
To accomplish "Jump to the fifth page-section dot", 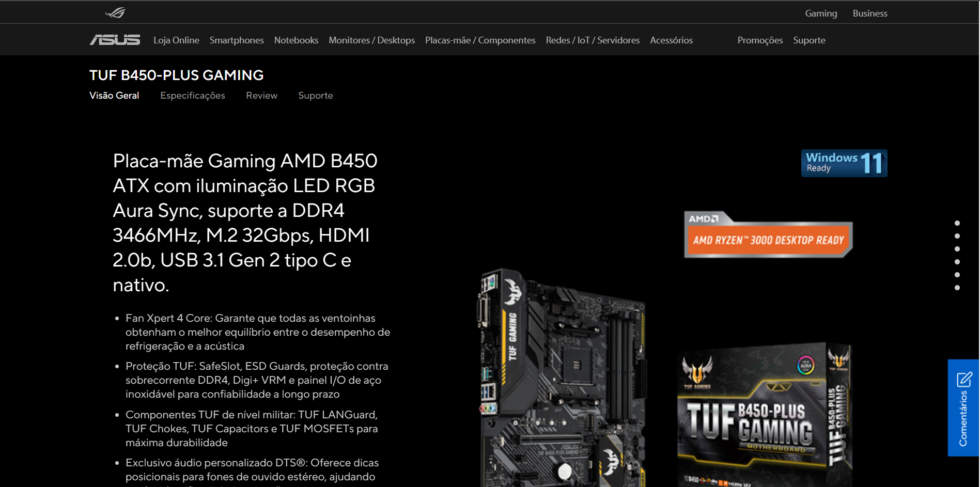I will point(957,275).
